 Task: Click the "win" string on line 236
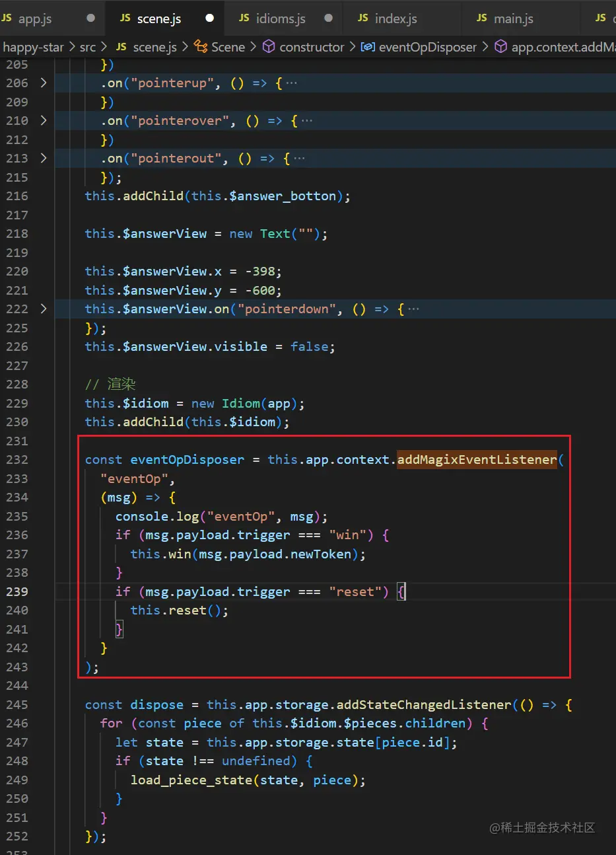348,535
